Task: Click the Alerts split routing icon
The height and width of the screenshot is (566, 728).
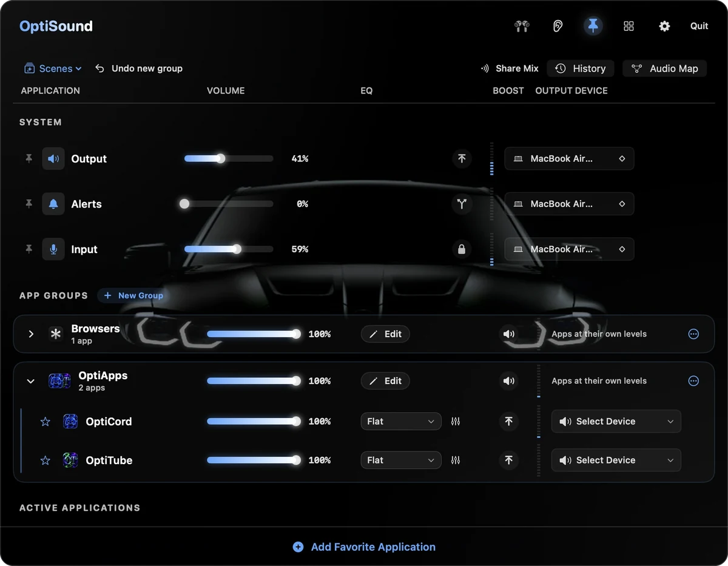Action: (x=462, y=204)
